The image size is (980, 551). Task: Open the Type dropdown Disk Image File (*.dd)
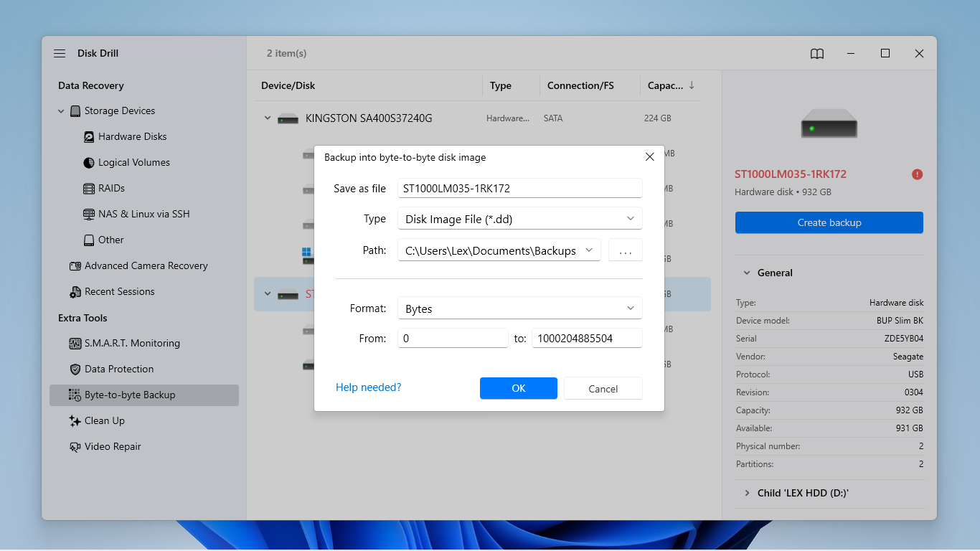tap(520, 219)
